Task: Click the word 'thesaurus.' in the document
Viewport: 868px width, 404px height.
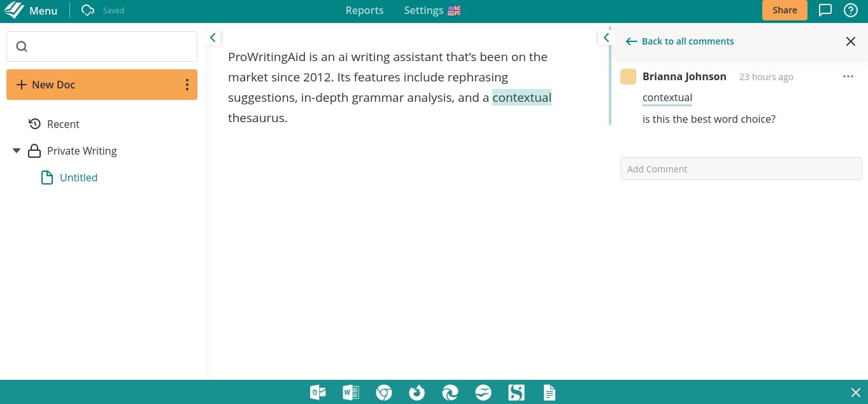Action: pyautogui.click(x=258, y=118)
